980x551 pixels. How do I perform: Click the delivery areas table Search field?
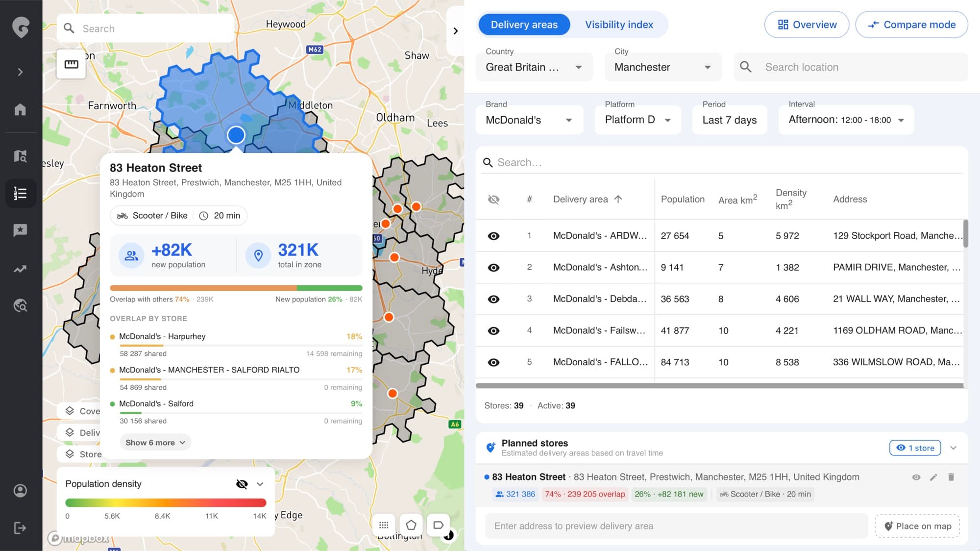[x=722, y=162]
